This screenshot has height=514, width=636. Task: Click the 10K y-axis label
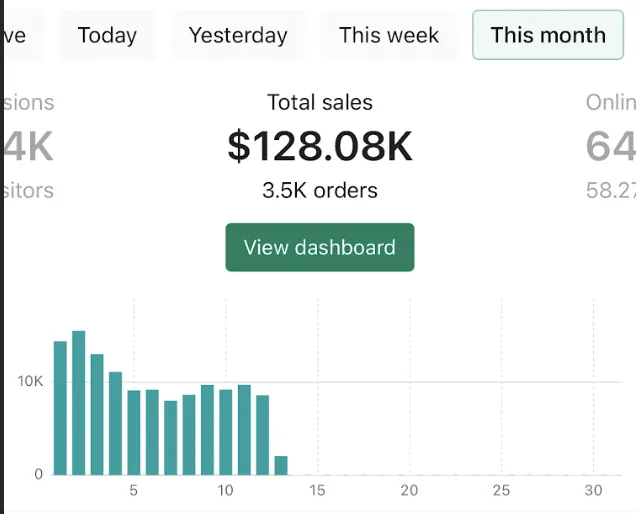(x=30, y=381)
